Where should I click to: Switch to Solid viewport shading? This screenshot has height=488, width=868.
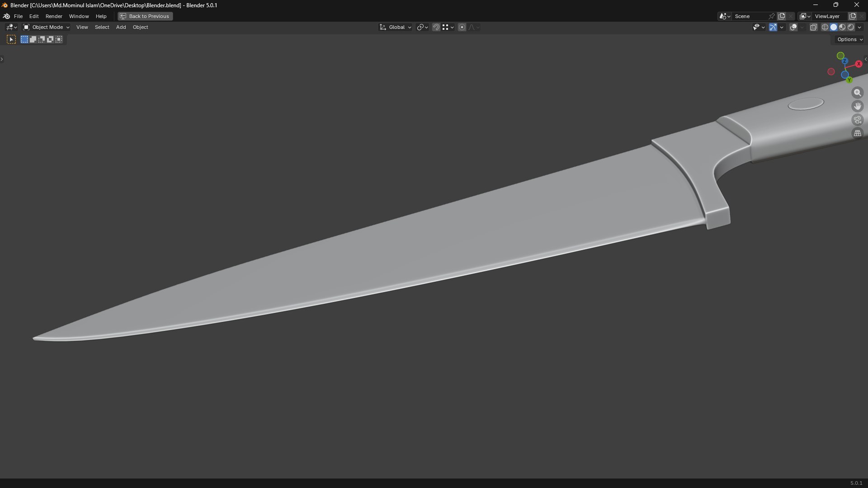[x=834, y=28]
